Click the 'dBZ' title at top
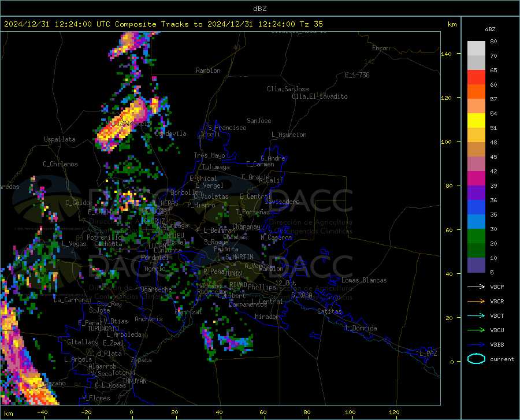520x420 pixels. coord(259,9)
